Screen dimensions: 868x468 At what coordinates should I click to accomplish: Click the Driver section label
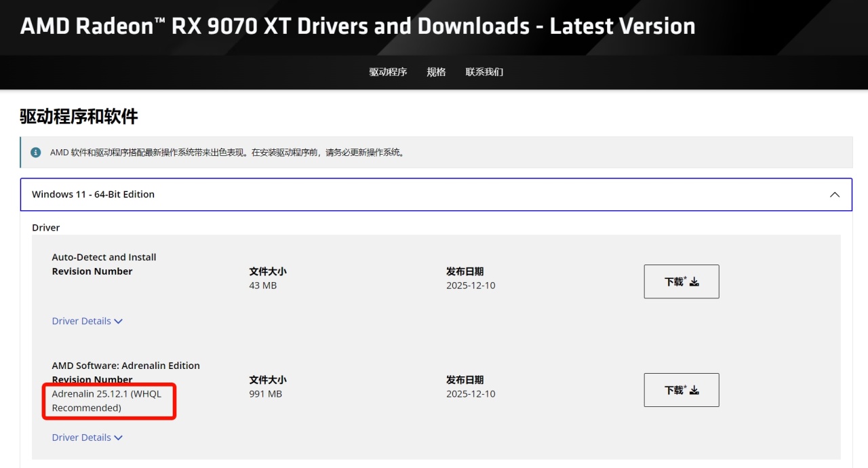(46, 228)
